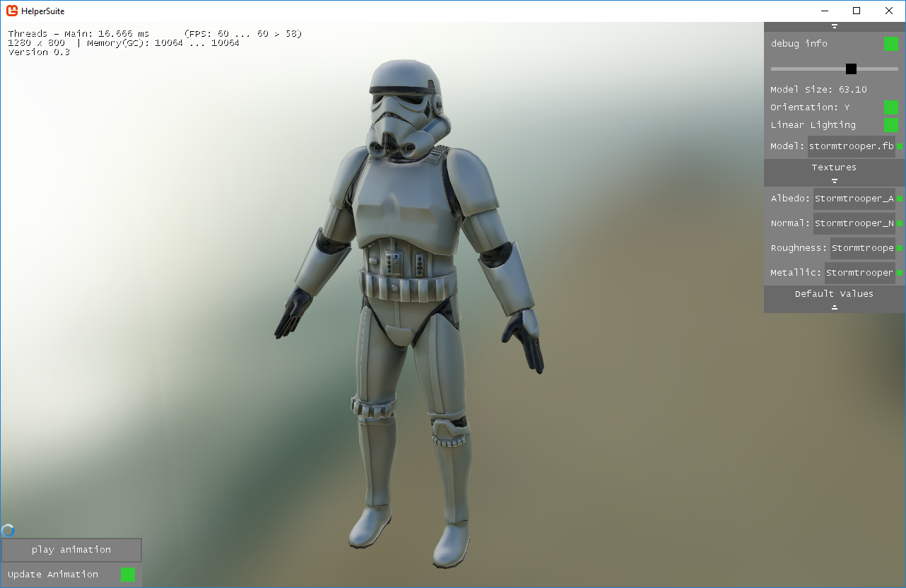Screen dimensions: 906x588
Task: Maximize the HelperSuite window
Action: [857, 11]
